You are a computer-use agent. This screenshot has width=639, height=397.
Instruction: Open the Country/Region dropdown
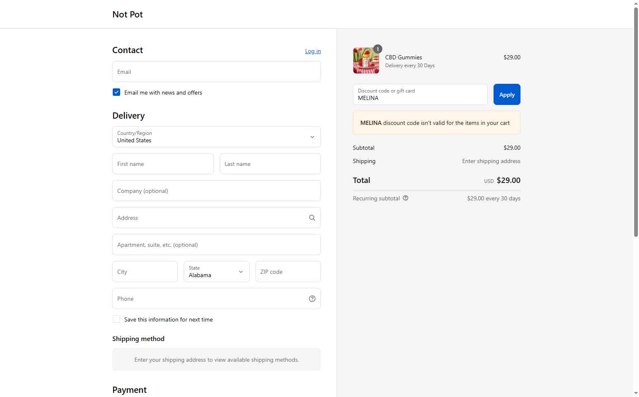pyautogui.click(x=216, y=137)
